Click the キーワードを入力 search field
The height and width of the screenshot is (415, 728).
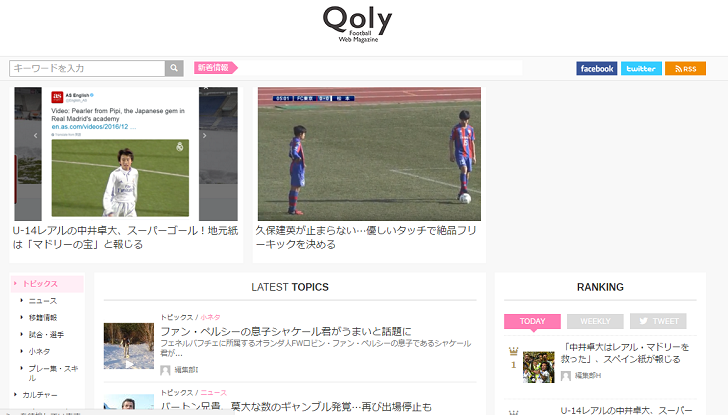point(87,68)
